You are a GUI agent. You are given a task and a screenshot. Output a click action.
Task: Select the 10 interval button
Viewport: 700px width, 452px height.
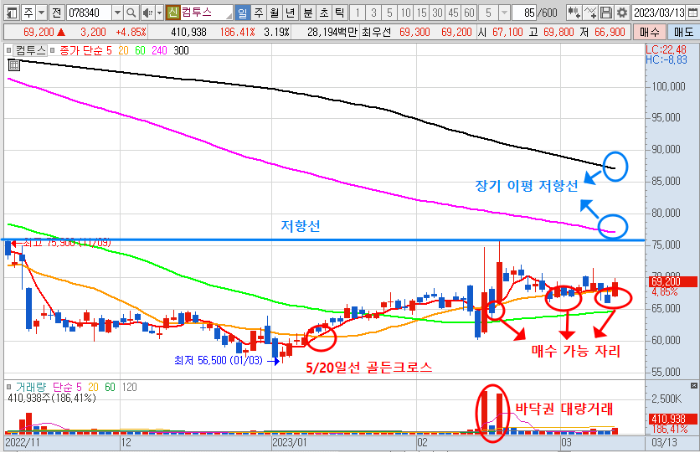[x=405, y=13]
